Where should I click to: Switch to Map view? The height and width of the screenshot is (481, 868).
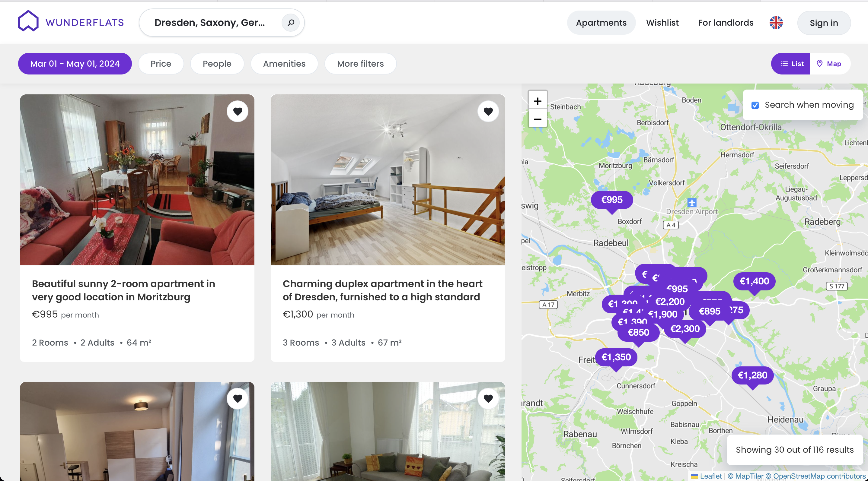[830, 64]
